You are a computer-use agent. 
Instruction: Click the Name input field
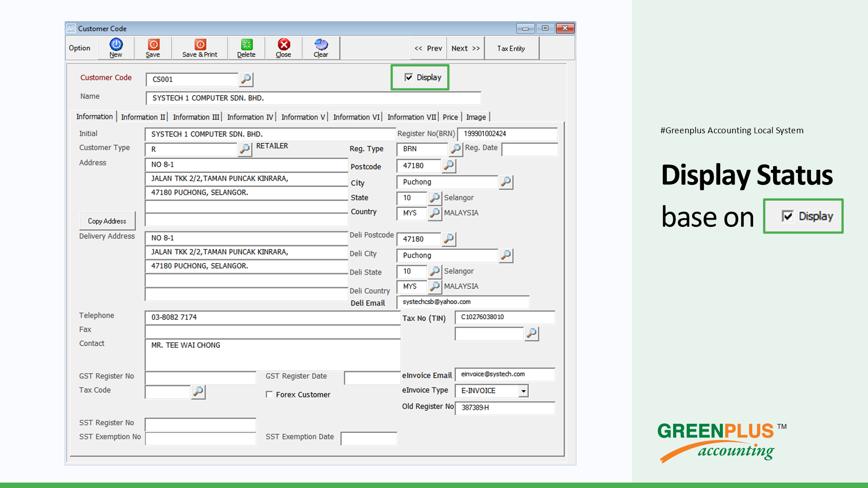point(313,98)
